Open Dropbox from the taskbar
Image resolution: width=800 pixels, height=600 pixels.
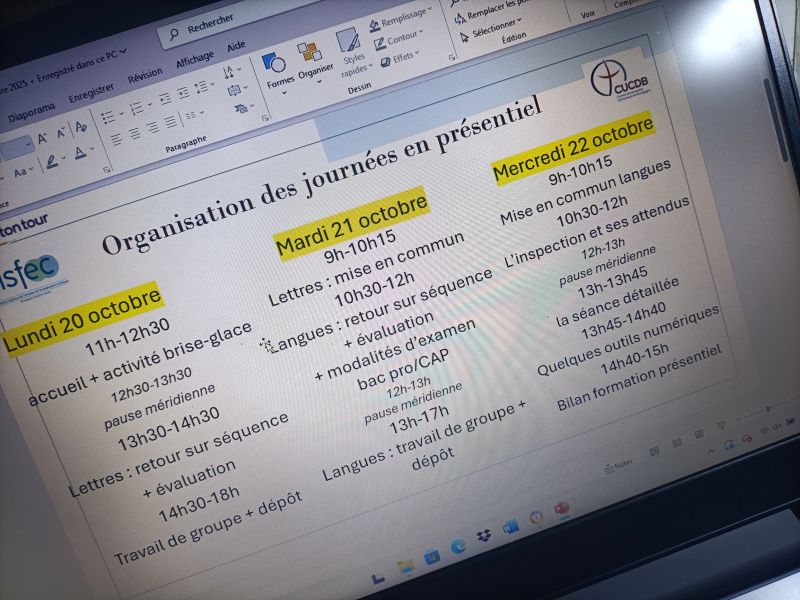[x=483, y=537]
